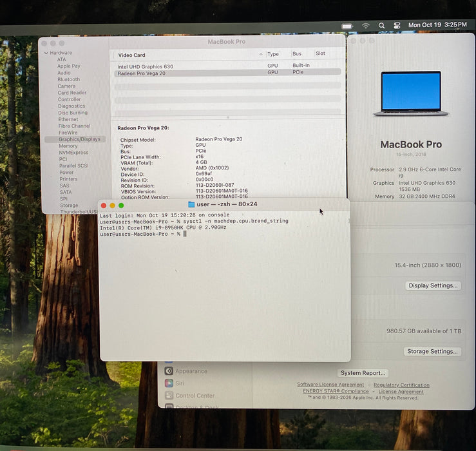Open the Wi-Fi menu bar icon
476x451 pixels.
[x=365, y=26]
